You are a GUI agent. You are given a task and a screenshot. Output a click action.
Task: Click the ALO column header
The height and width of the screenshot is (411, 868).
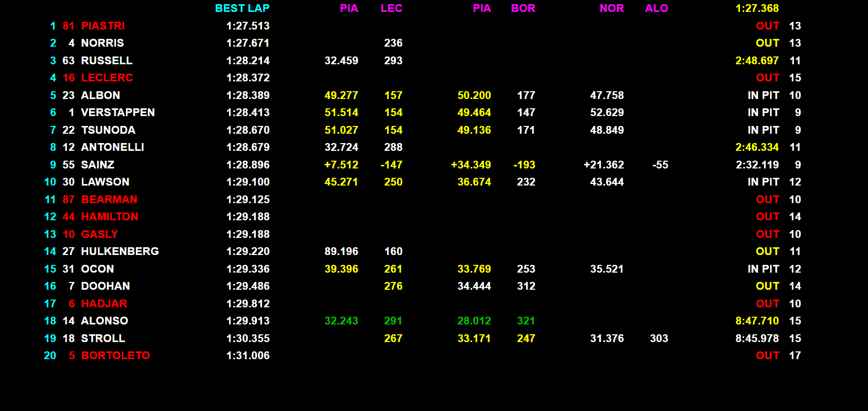[x=656, y=8]
